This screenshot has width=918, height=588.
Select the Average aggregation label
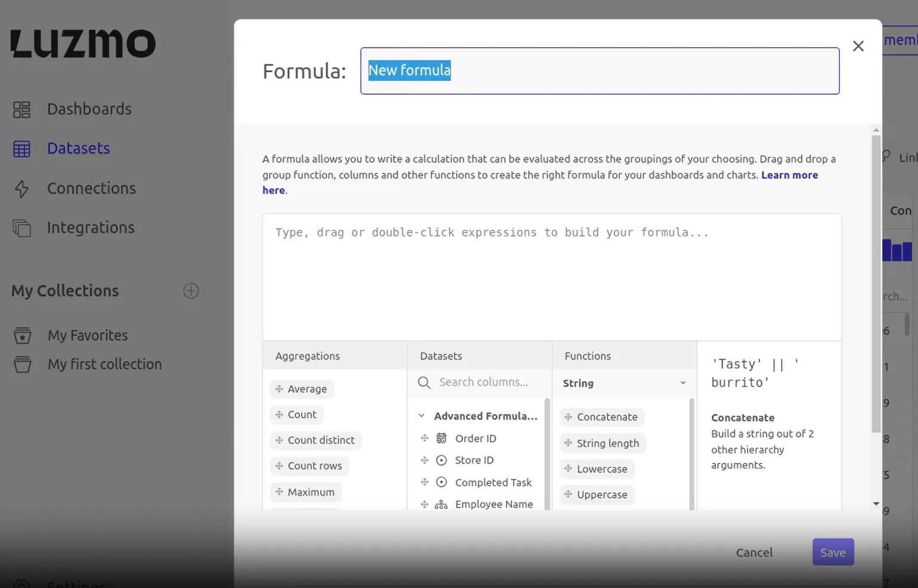click(307, 389)
